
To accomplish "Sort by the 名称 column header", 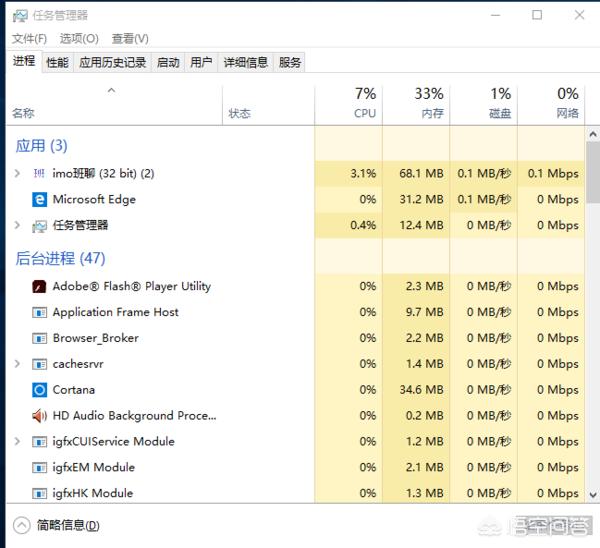I will coord(114,105).
